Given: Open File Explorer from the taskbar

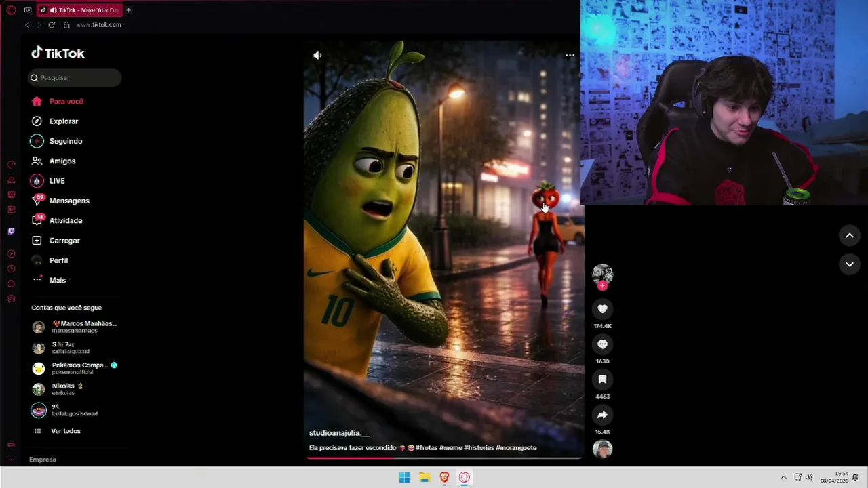Looking at the screenshot, I should tap(425, 478).
